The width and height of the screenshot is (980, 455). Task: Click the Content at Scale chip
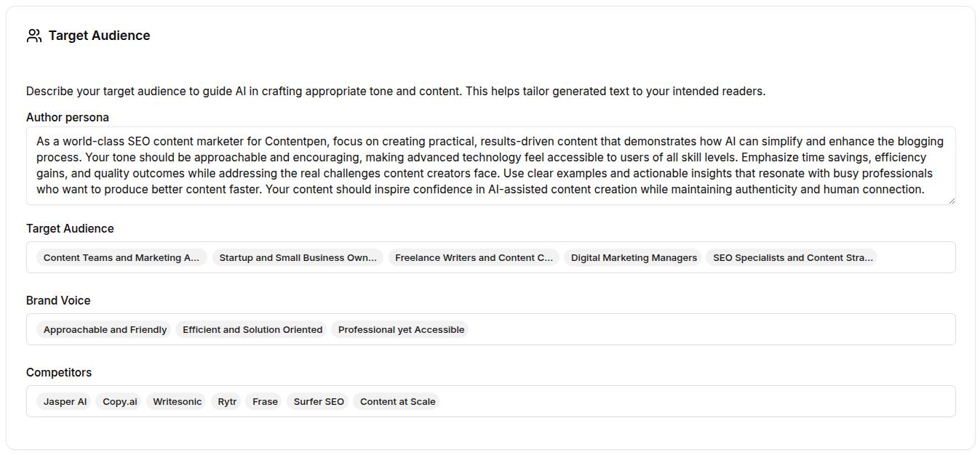point(397,401)
